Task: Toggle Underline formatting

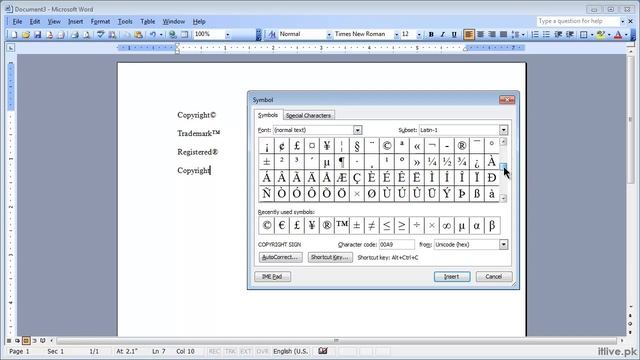Action: [x=454, y=35]
